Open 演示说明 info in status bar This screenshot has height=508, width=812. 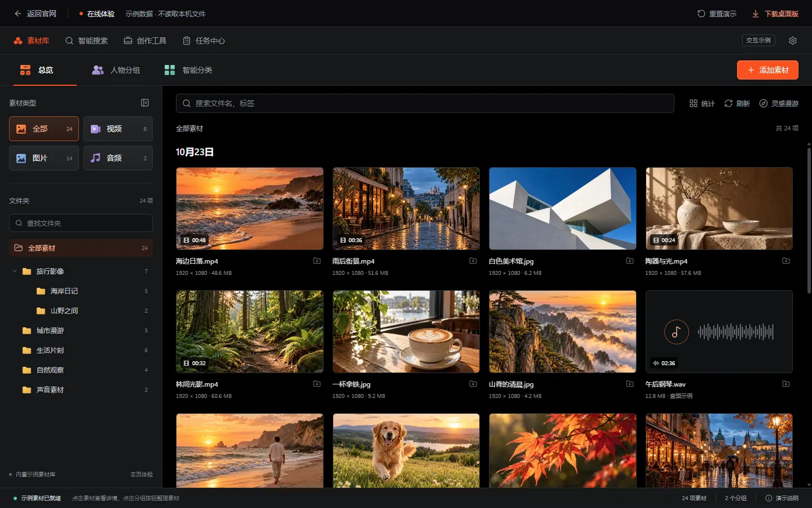[782, 498]
